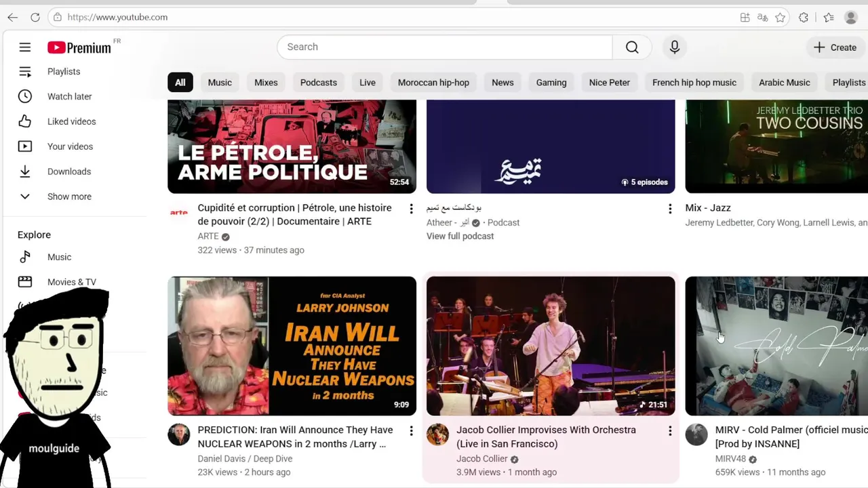
Task: Click Jacob Collier channel avatar
Action: click(x=438, y=434)
